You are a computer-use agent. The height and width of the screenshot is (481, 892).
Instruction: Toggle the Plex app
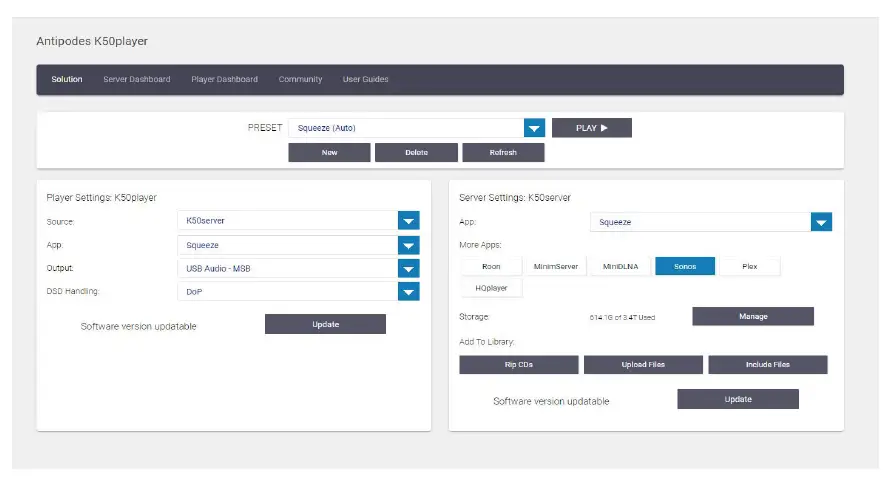(x=750, y=266)
